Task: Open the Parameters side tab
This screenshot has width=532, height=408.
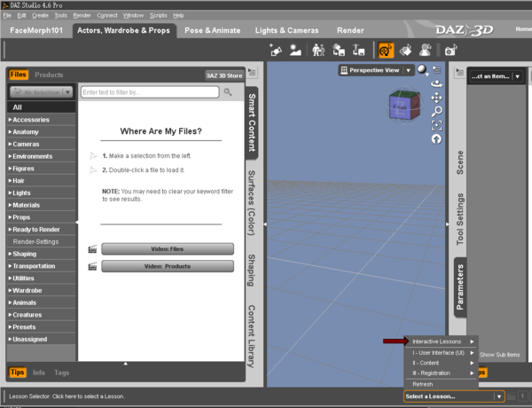Action: [x=460, y=287]
